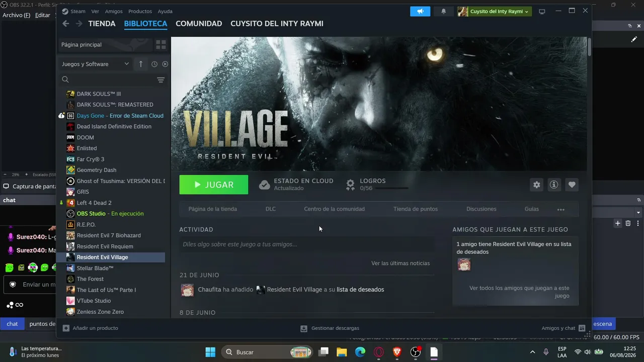Go forward with the Steam forward arrow
Screen dimensions: 644x362
click(x=79, y=24)
